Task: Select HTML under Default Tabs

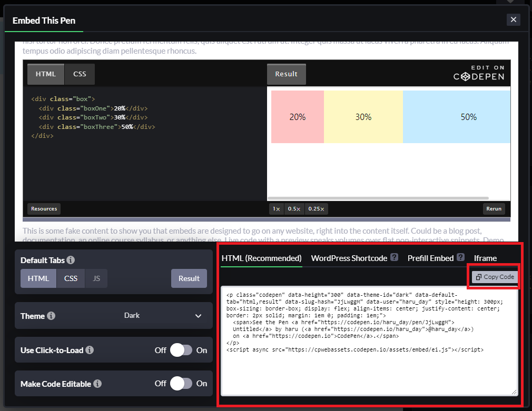Action: (38, 278)
